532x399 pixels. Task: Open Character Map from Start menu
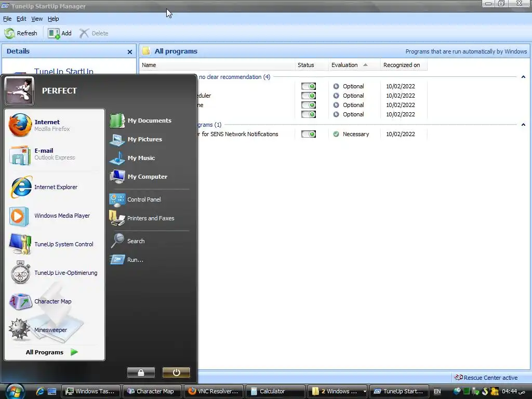54,301
